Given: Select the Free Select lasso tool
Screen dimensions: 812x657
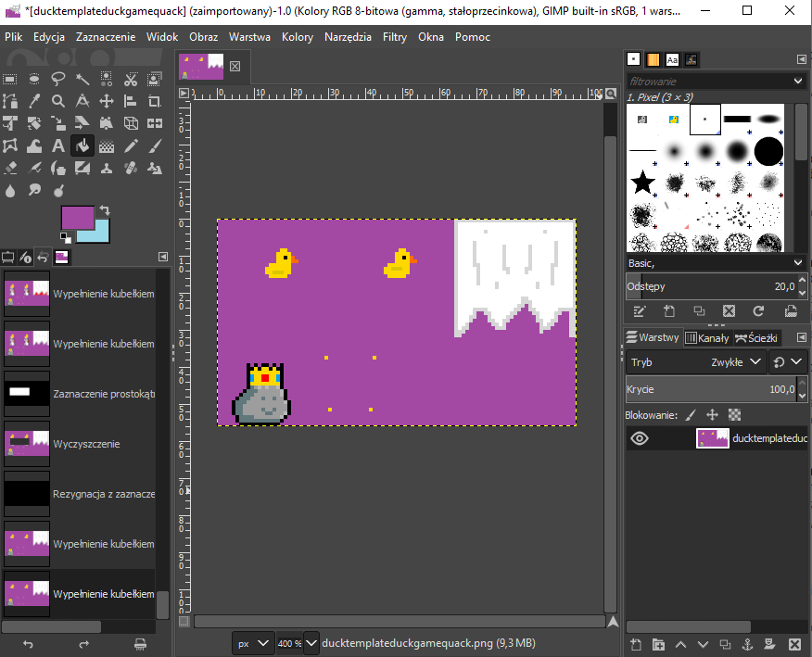Looking at the screenshot, I should tap(58, 79).
